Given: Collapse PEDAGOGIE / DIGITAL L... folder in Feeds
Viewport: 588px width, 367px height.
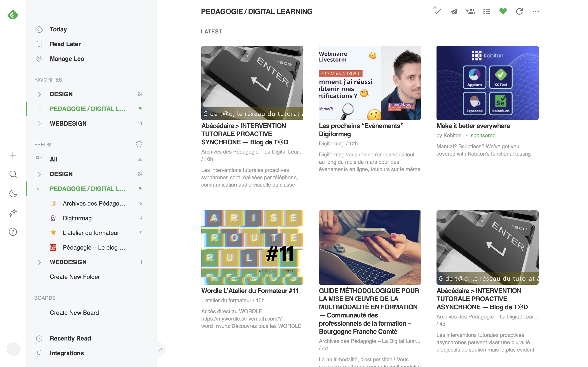Looking at the screenshot, I should [39, 189].
